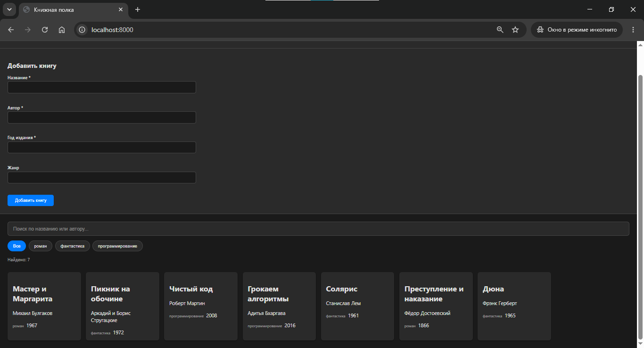The height and width of the screenshot is (348, 644).
Task: Focus the Автор input field
Action: point(101,117)
